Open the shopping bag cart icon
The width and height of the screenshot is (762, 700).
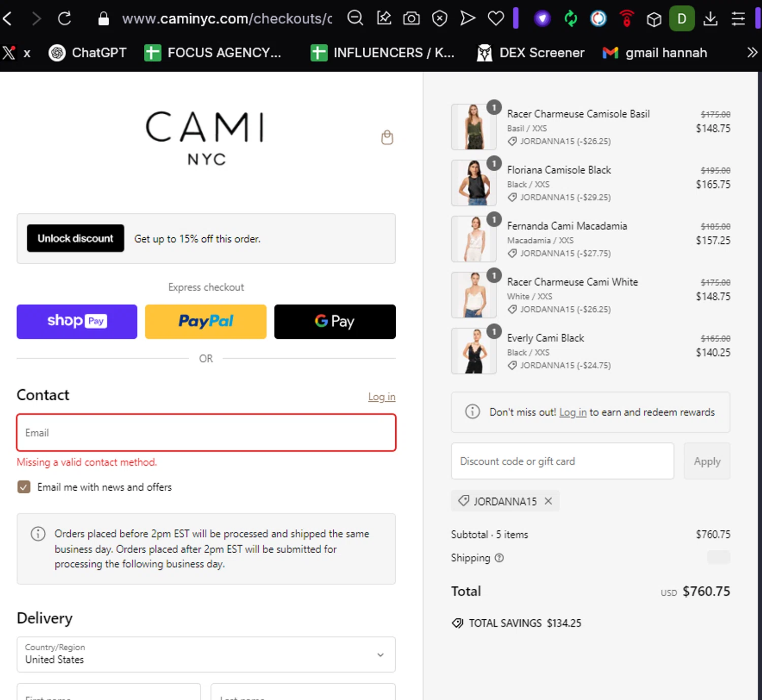click(x=387, y=138)
